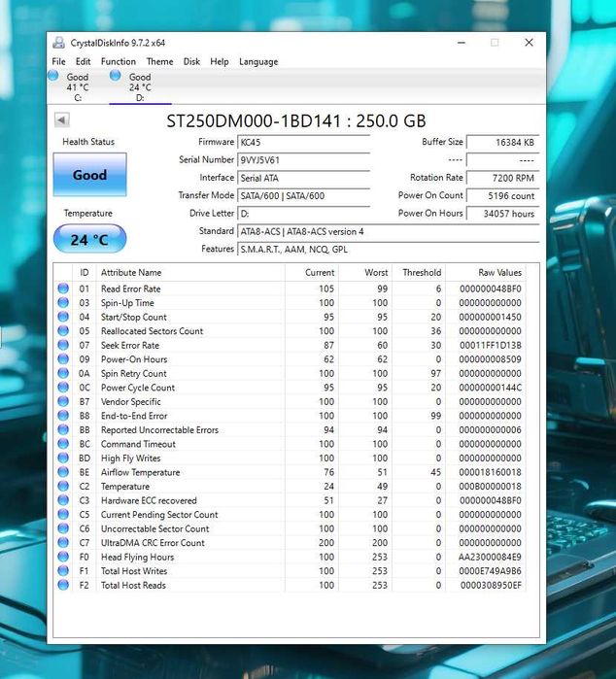Click the Firmware field KC45

[x=303, y=143]
